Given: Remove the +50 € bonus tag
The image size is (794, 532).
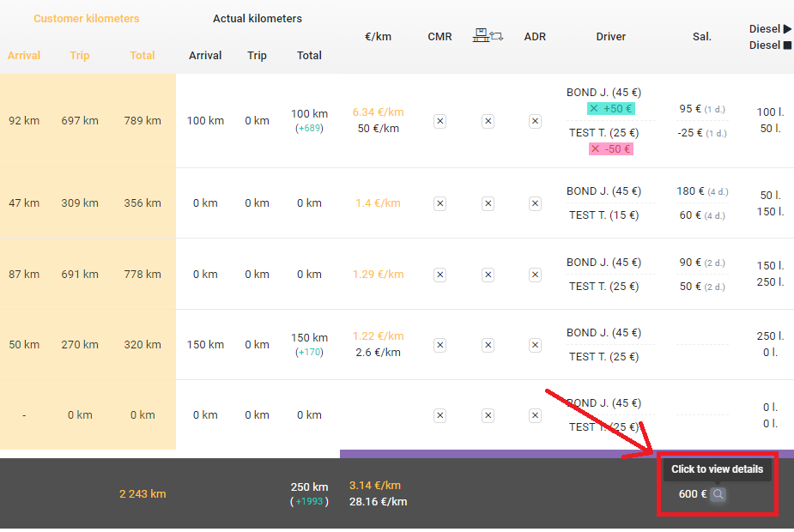Looking at the screenshot, I should 594,108.
